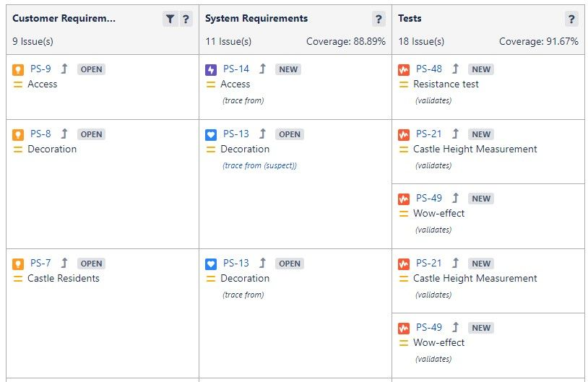Screen dimensions: 588x382
Task: Click NEW status badge on PS-14
Action: click(x=288, y=69)
